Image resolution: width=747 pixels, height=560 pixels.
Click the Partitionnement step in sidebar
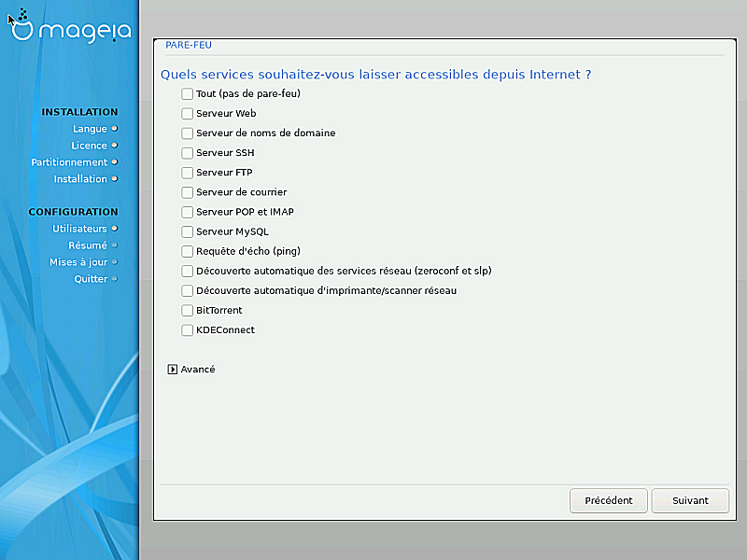pyautogui.click(x=76, y=162)
